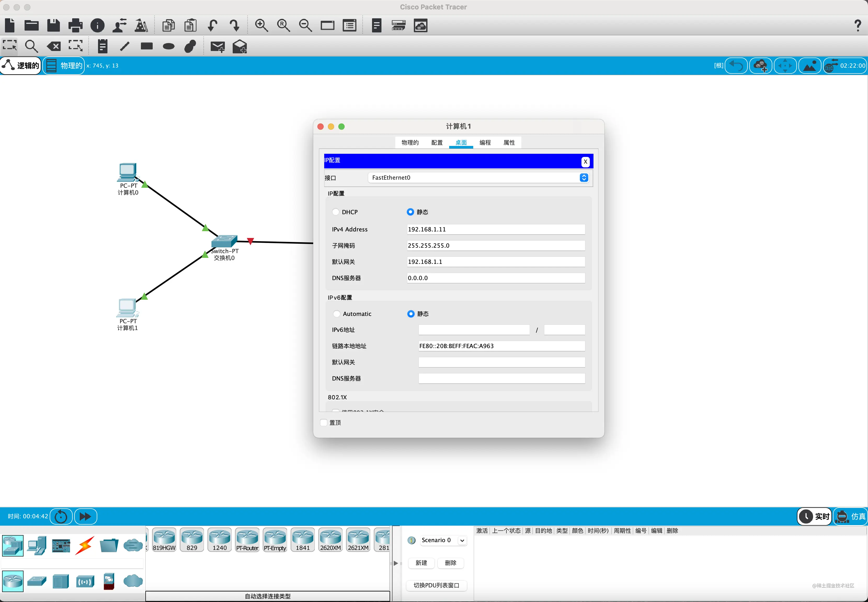Open the 桌面 tab

[461, 143]
